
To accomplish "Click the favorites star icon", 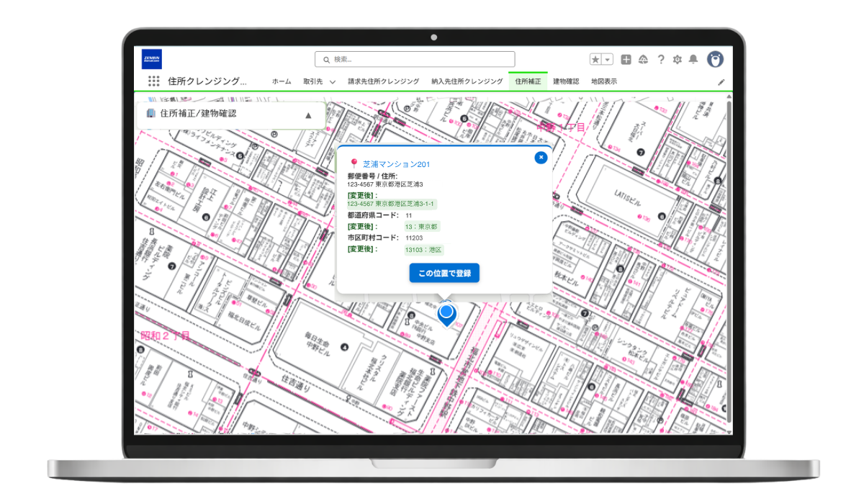I will click(x=595, y=60).
